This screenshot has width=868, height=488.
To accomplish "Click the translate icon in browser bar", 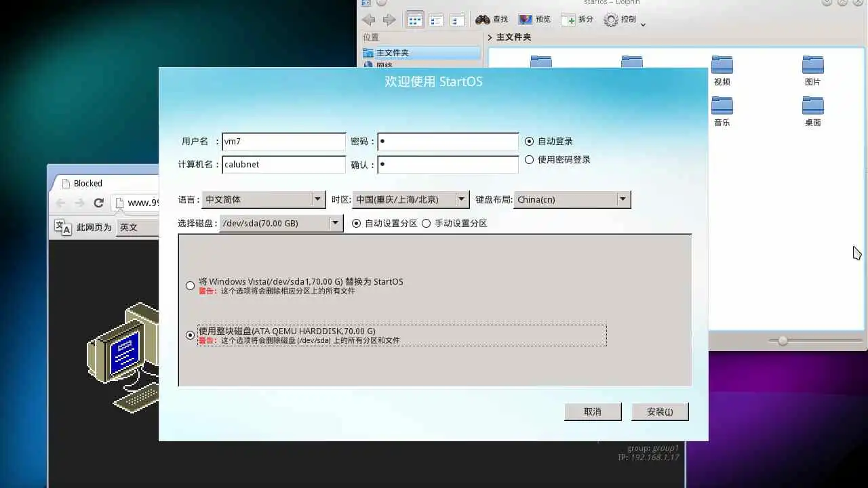I will 63,228.
